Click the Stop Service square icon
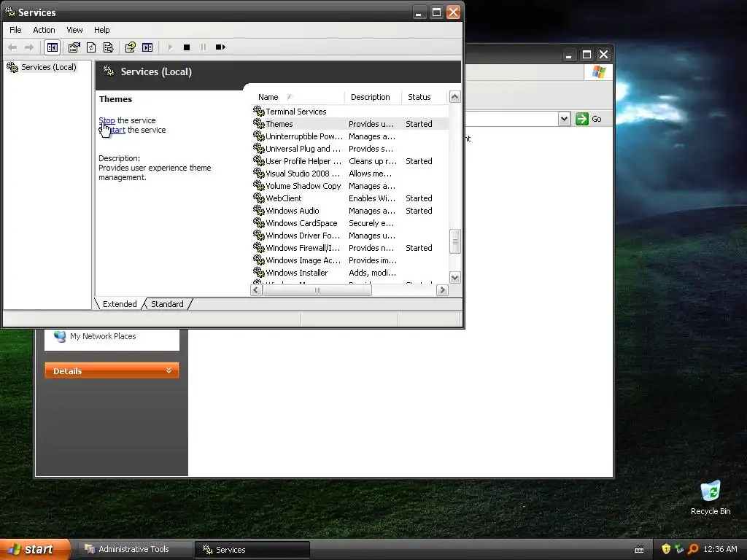Screen dimensions: 747x560 pos(187,47)
